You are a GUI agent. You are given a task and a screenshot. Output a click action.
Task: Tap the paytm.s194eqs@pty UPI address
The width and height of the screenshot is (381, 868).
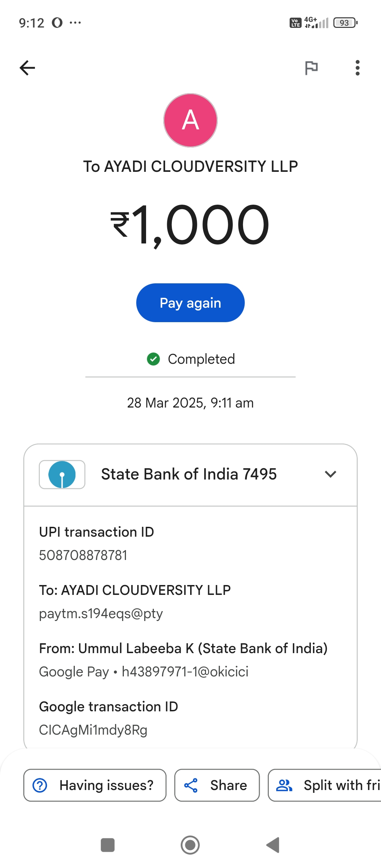click(x=101, y=614)
